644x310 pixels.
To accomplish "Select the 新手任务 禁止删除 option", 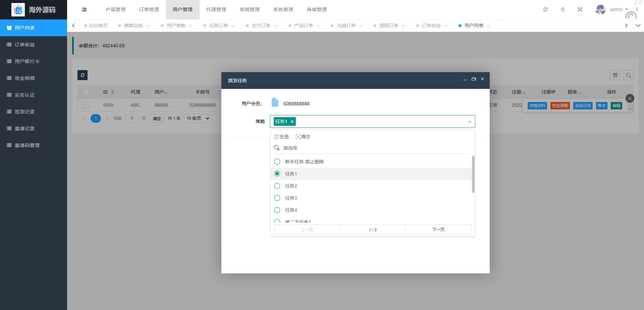I will [x=277, y=162].
